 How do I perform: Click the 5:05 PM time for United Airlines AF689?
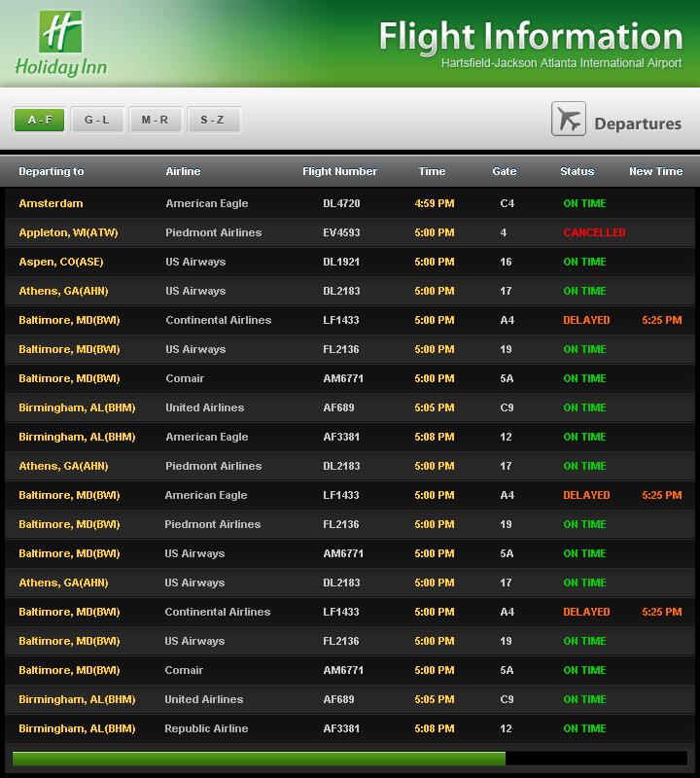(x=435, y=407)
